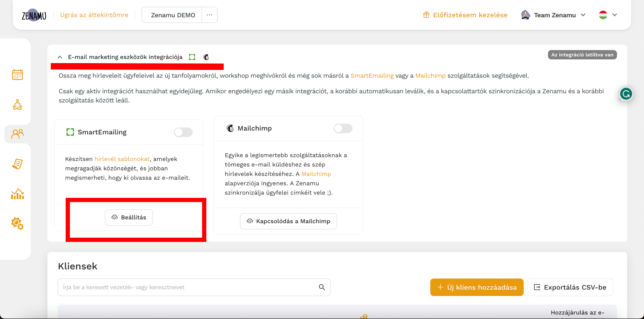Click the Grammarly floating icon
The image size is (644, 319).
click(626, 94)
